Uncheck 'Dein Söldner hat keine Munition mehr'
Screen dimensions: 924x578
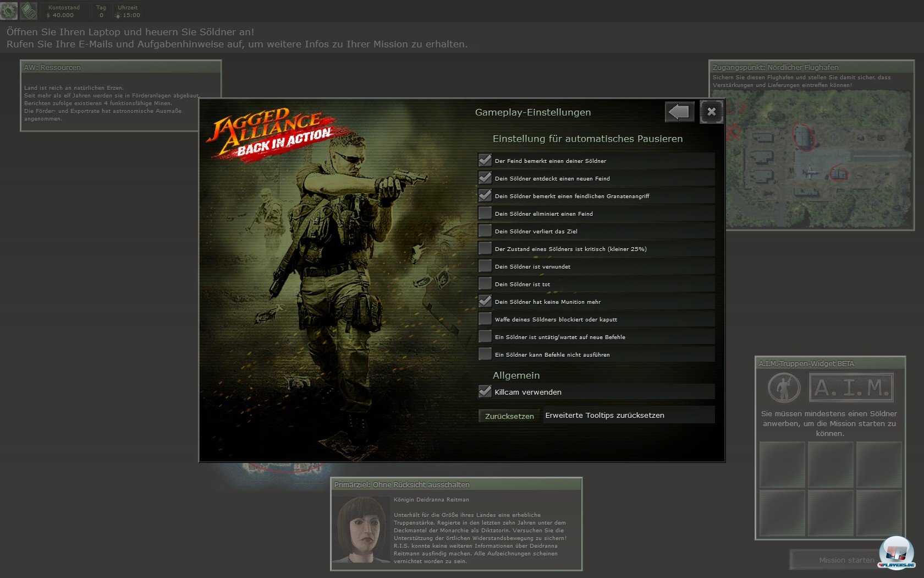(x=485, y=301)
